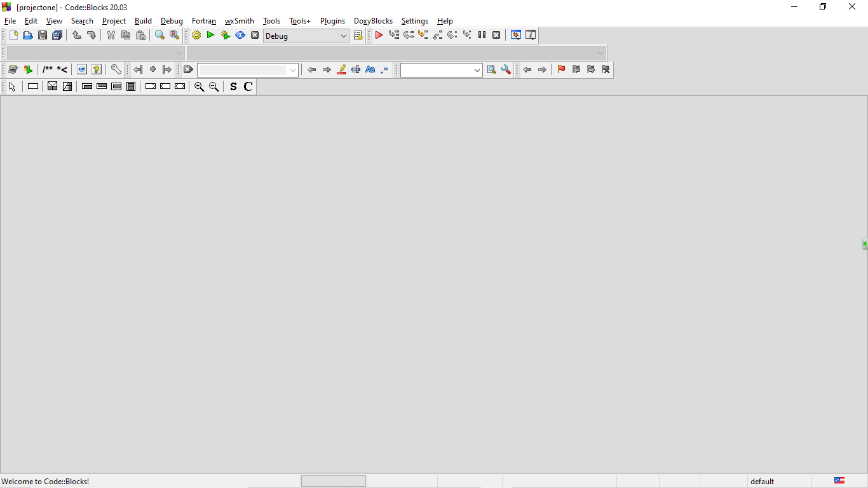Insert a *< line comment
Image resolution: width=868 pixels, height=488 pixels.
tap(62, 70)
